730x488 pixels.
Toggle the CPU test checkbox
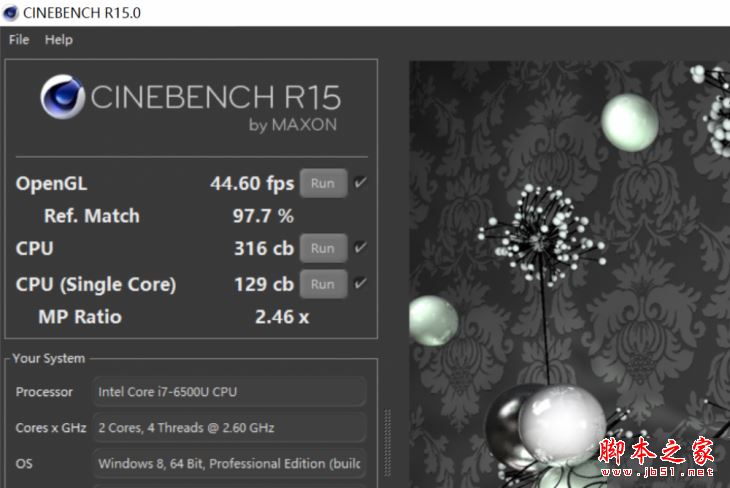click(x=360, y=247)
